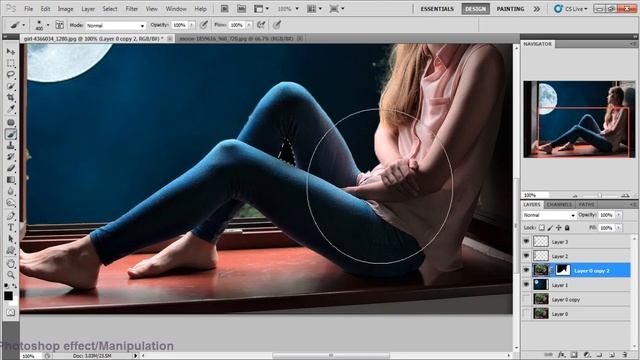Switch to Painting workspace
Viewport: 640px width, 360px height.
click(510, 9)
